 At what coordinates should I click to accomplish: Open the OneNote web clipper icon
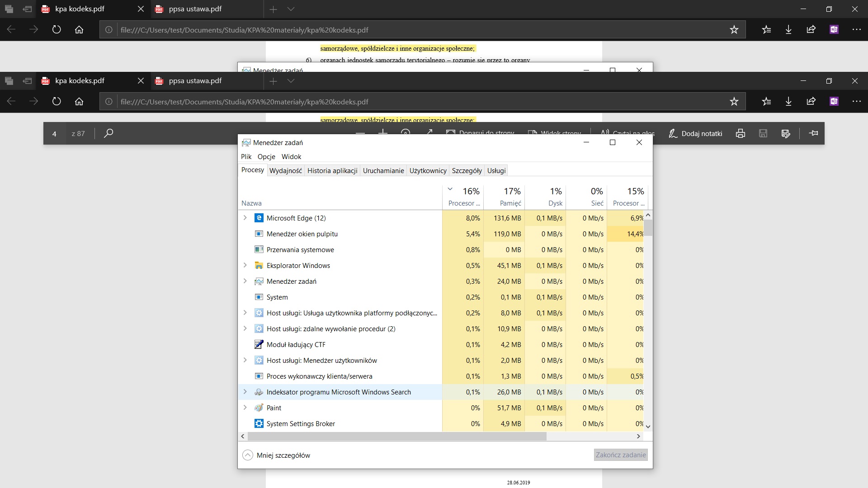point(834,102)
